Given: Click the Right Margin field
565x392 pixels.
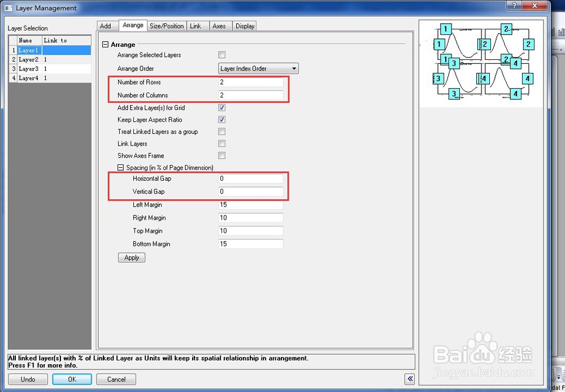Looking at the screenshot, I should 251,217.
